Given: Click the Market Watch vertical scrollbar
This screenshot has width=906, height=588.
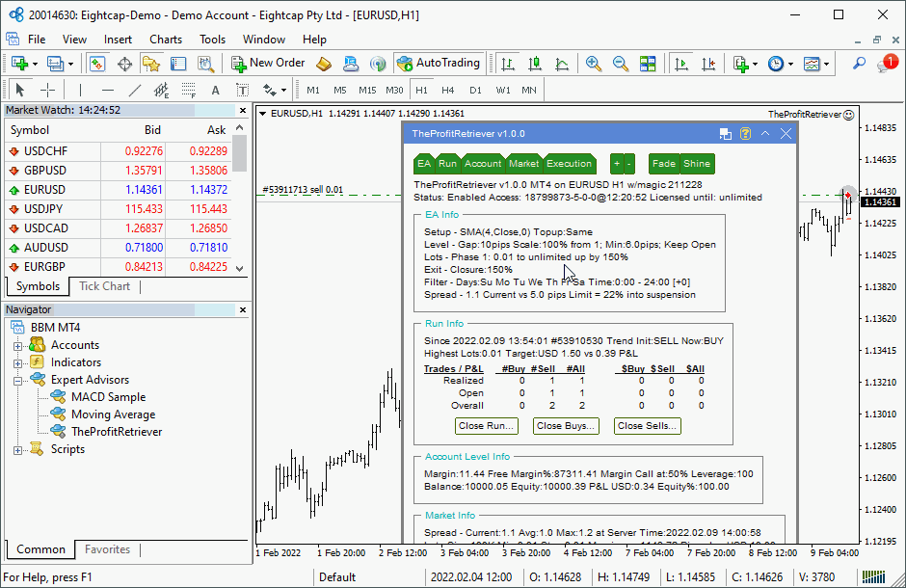Looking at the screenshot, I should point(239,193).
